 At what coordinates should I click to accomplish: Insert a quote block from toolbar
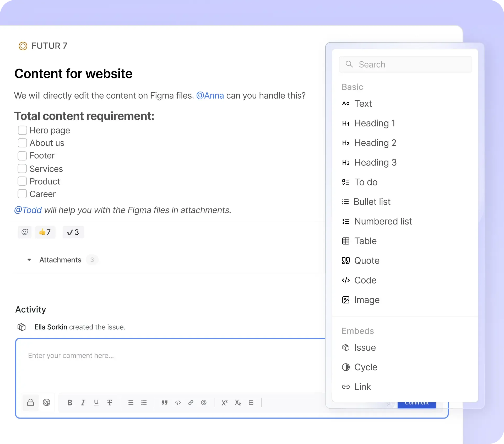coord(164,403)
